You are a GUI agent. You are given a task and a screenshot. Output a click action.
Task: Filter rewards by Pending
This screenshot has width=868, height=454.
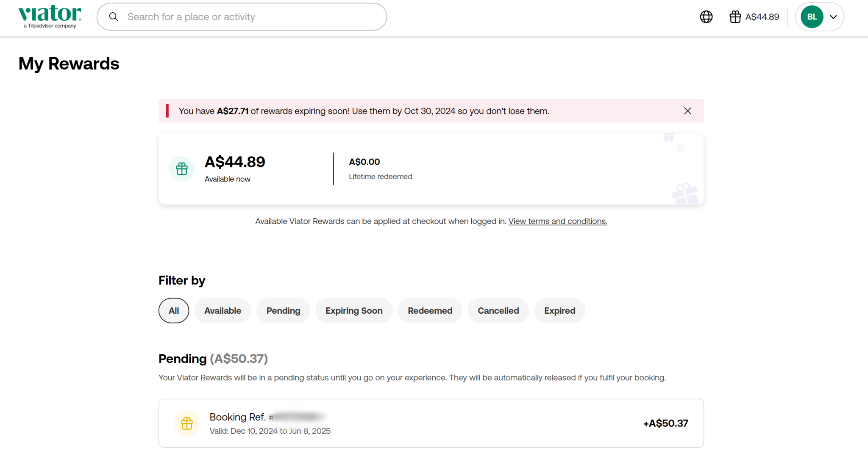[x=283, y=311]
